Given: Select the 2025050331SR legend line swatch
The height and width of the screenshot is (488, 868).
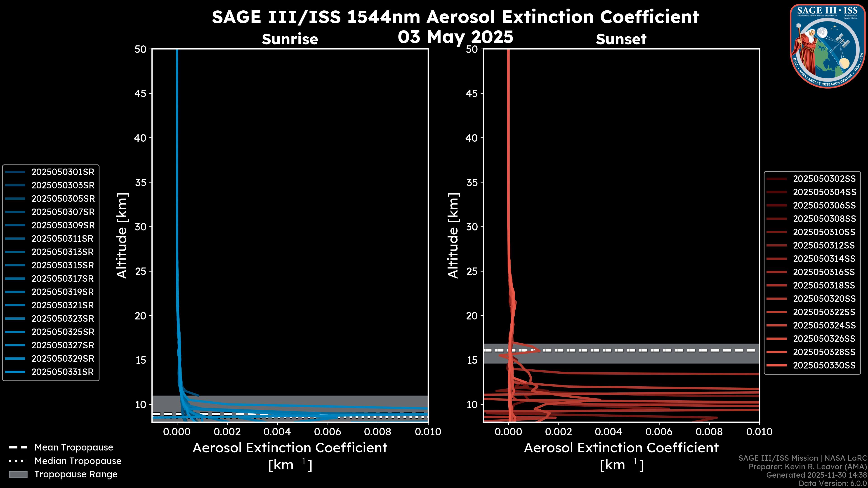Looking at the screenshot, I should tap(15, 372).
